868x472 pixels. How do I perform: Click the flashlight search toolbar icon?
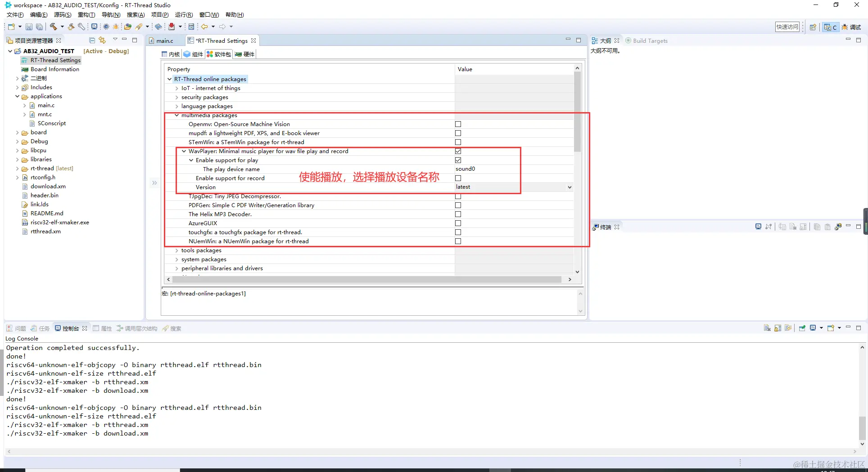[139, 27]
